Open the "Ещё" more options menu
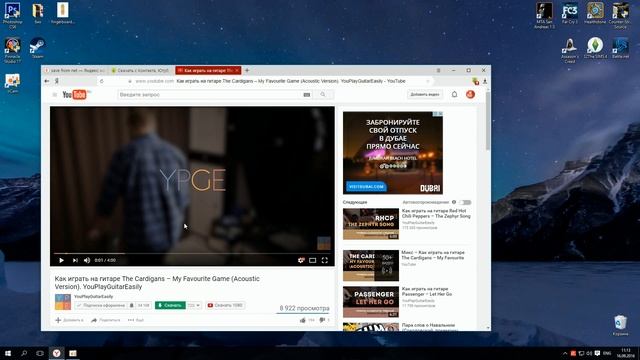Image resolution: width=640 pixels, height=360 pixels. tap(136, 320)
